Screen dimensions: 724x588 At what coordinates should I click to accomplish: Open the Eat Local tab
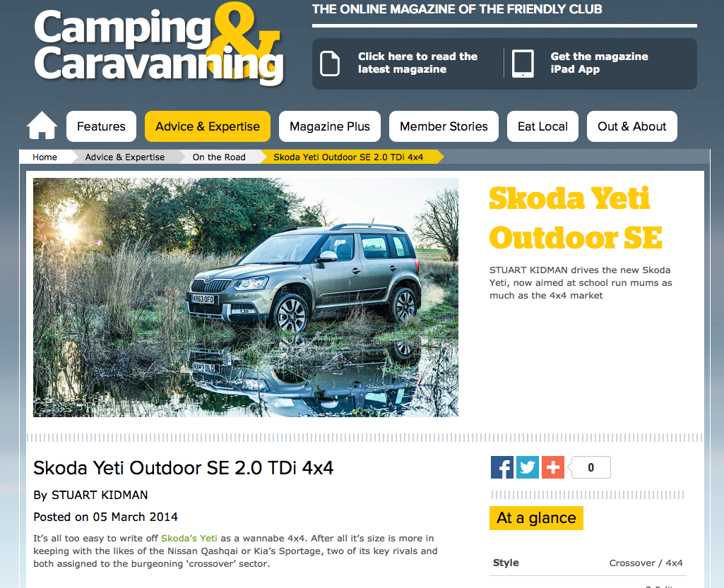542,126
